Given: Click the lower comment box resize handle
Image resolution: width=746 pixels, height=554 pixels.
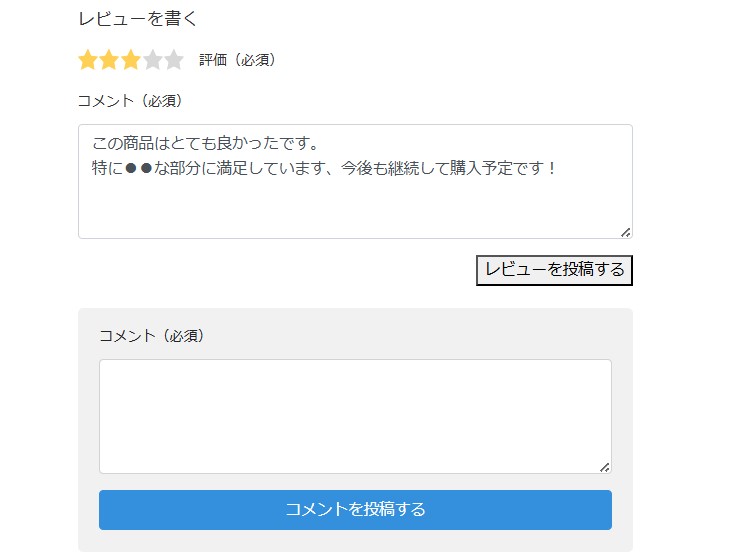Looking at the screenshot, I should [x=604, y=467].
